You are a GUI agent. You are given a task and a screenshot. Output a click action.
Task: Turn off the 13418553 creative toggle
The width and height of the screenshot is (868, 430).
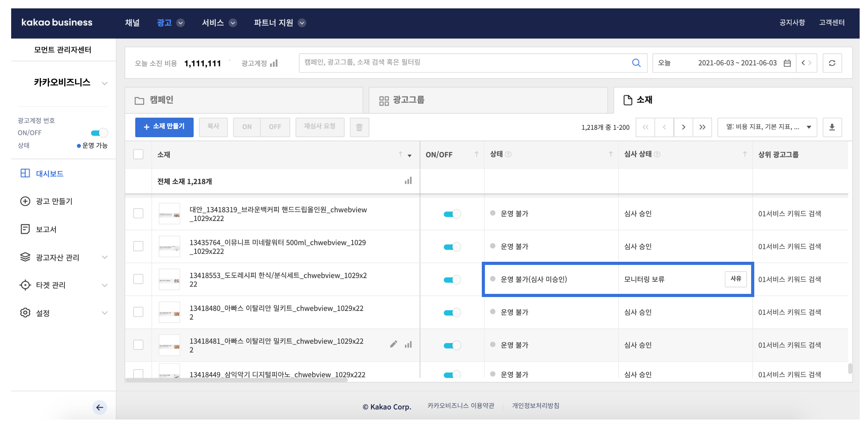[x=452, y=280]
